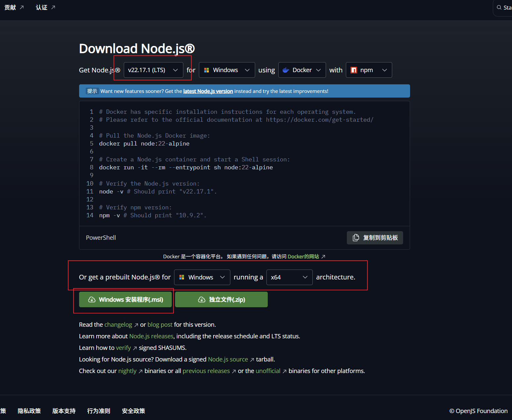Viewport: 512px width, 420px height.
Task: Click the external arrow icon next to 贡献
Action: pyautogui.click(x=22, y=7)
